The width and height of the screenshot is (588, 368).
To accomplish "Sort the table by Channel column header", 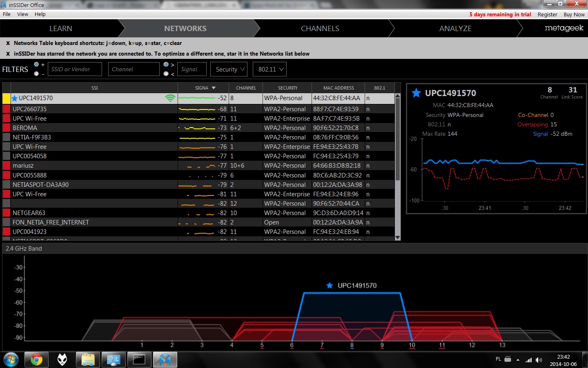I will click(246, 88).
